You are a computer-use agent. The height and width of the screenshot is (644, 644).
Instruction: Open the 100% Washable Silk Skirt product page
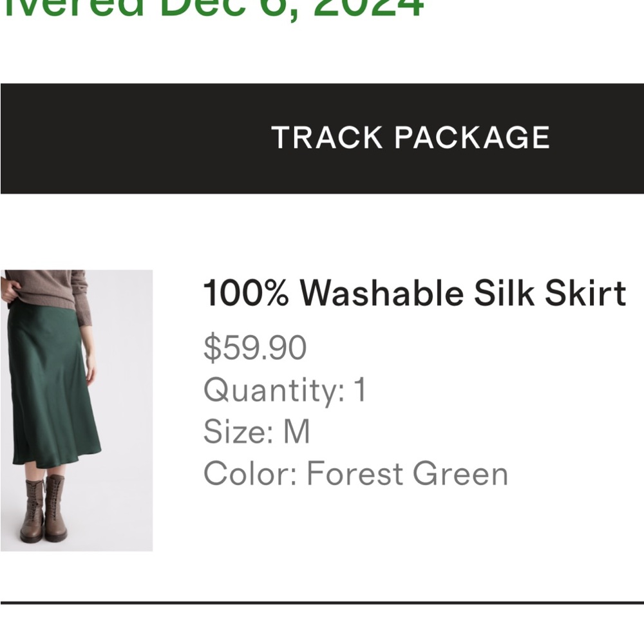coord(415,293)
